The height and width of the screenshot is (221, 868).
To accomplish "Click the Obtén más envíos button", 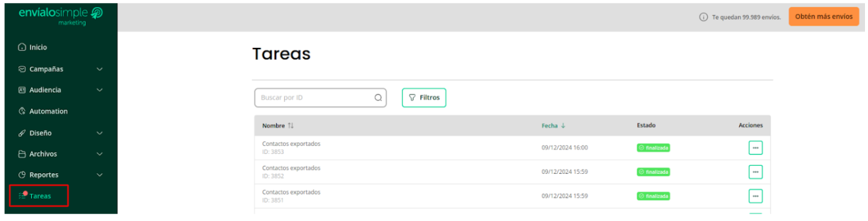I will click(x=823, y=17).
